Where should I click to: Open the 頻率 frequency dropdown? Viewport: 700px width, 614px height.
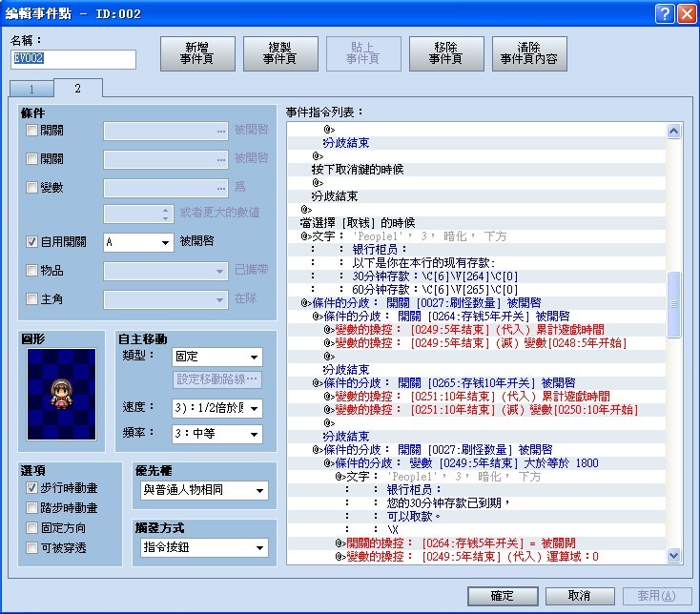(x=217, y=434)
